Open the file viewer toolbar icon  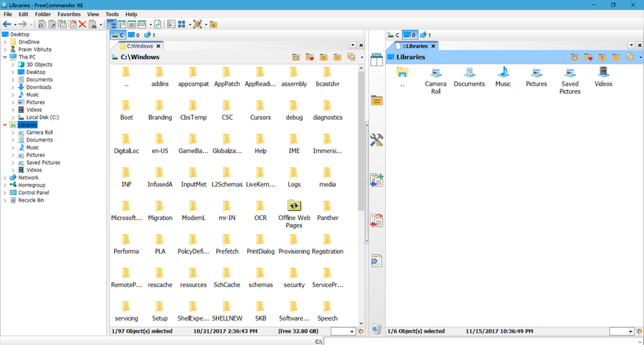click(42, 24)
